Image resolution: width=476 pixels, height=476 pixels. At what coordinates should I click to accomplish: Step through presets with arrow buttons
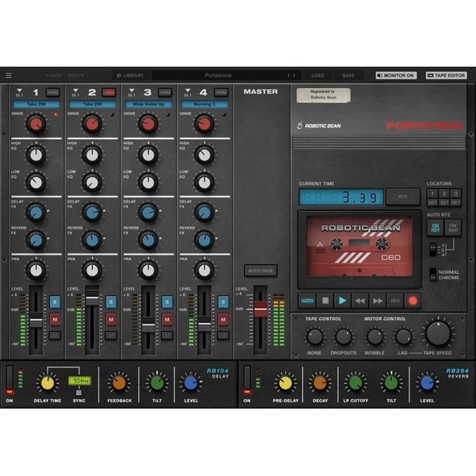pyautogui.click(x=291, y=75)
